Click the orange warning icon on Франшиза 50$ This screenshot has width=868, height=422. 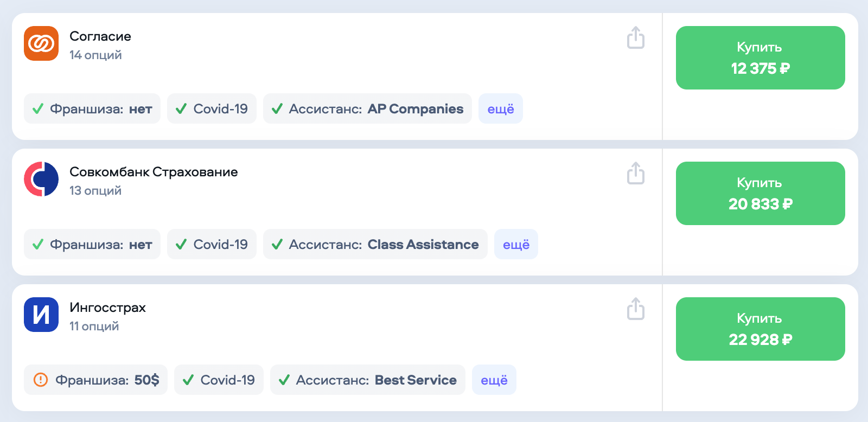point(41,380)
